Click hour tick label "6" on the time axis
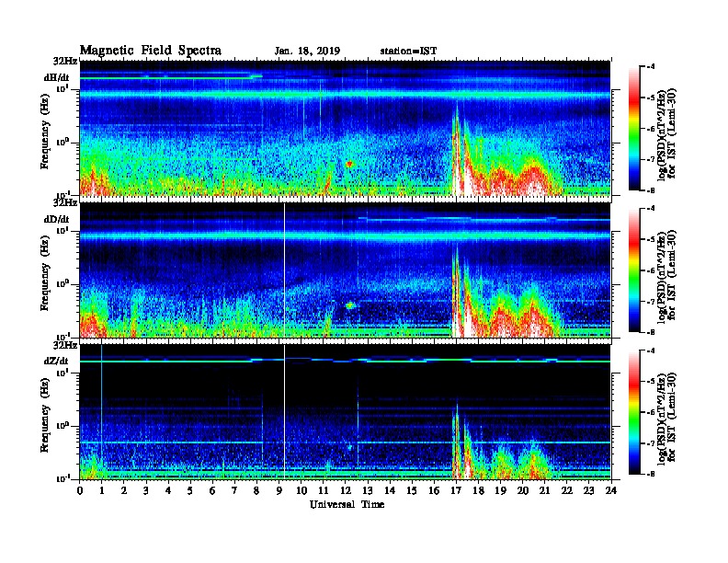This screenshot has width=728, height=563. click(212, 491)
